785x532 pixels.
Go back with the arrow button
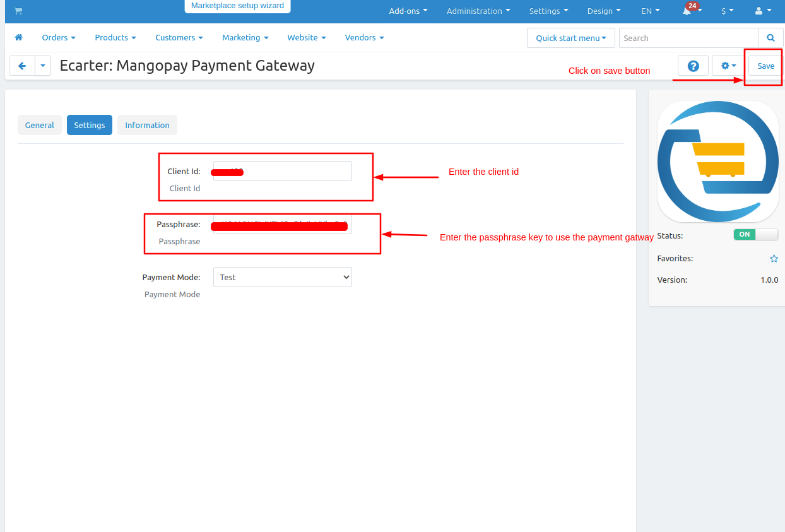[x=22, y=66]
